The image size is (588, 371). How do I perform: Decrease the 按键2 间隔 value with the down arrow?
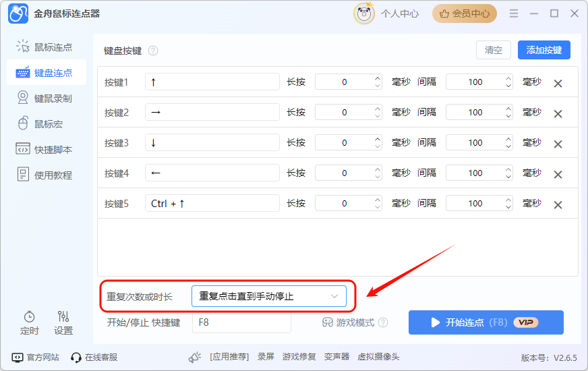coord(508,116)
